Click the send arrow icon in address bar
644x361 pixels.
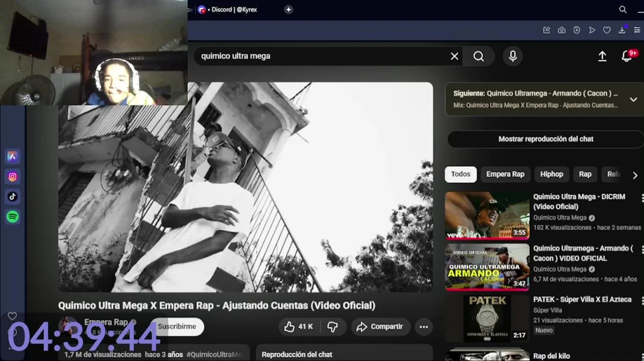click(x=592, y=30)
